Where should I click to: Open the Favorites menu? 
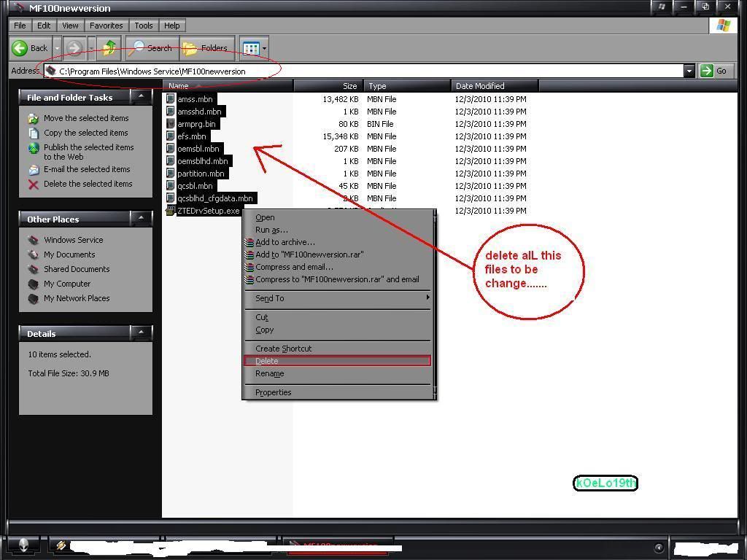coord(107,26)
